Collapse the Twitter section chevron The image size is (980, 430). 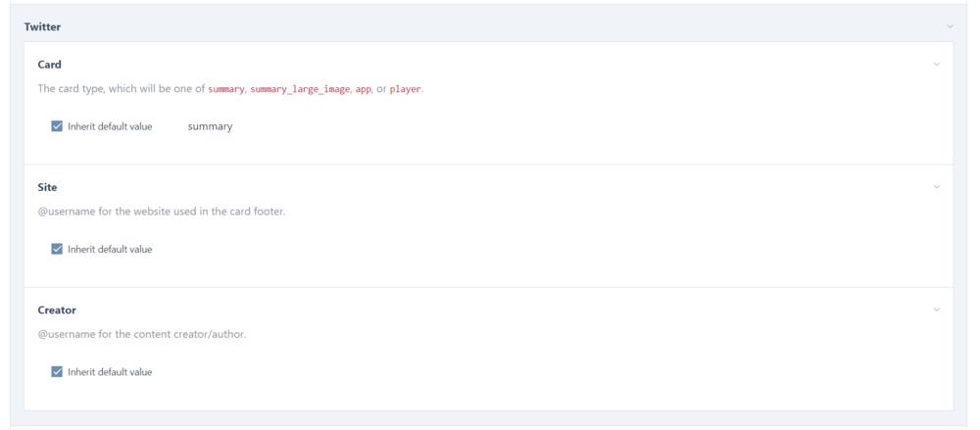(950, 26)
